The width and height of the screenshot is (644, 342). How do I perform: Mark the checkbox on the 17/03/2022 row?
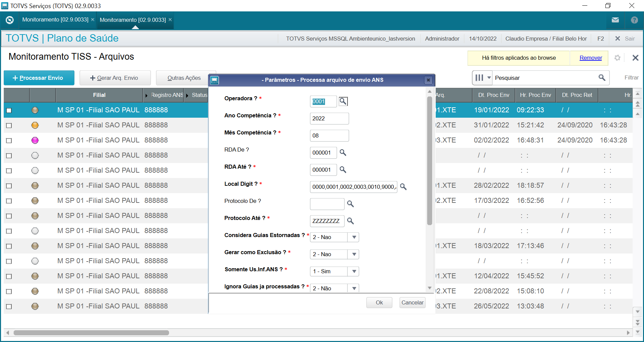[x=9, y=201]
